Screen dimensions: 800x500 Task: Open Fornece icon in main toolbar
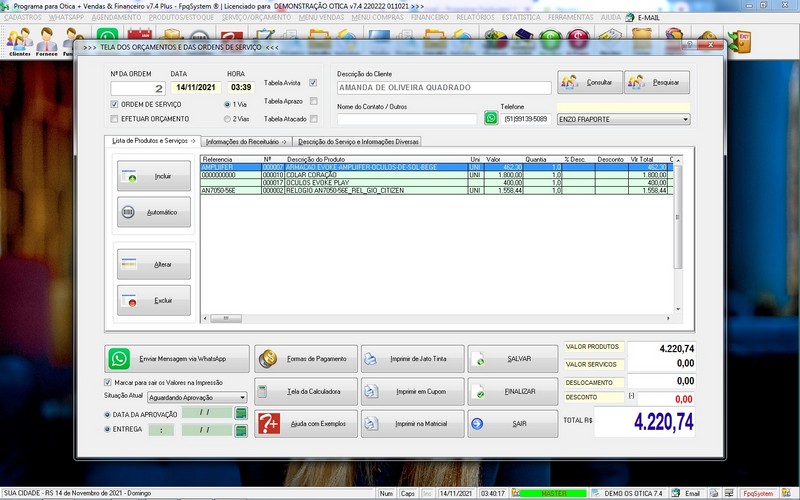coord(46,42)
